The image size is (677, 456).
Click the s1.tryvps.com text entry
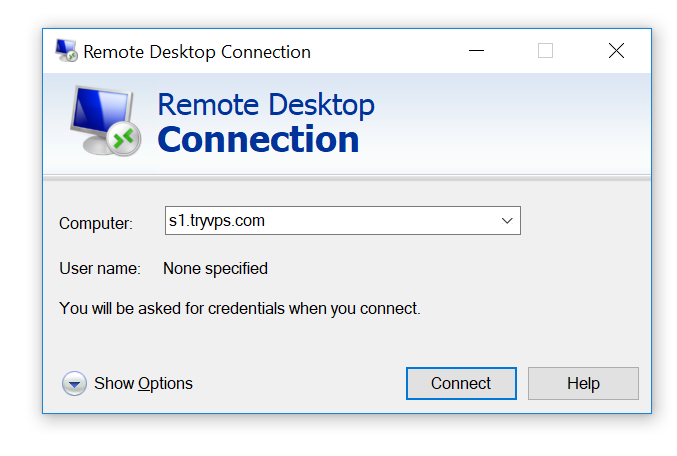(217, 221)
